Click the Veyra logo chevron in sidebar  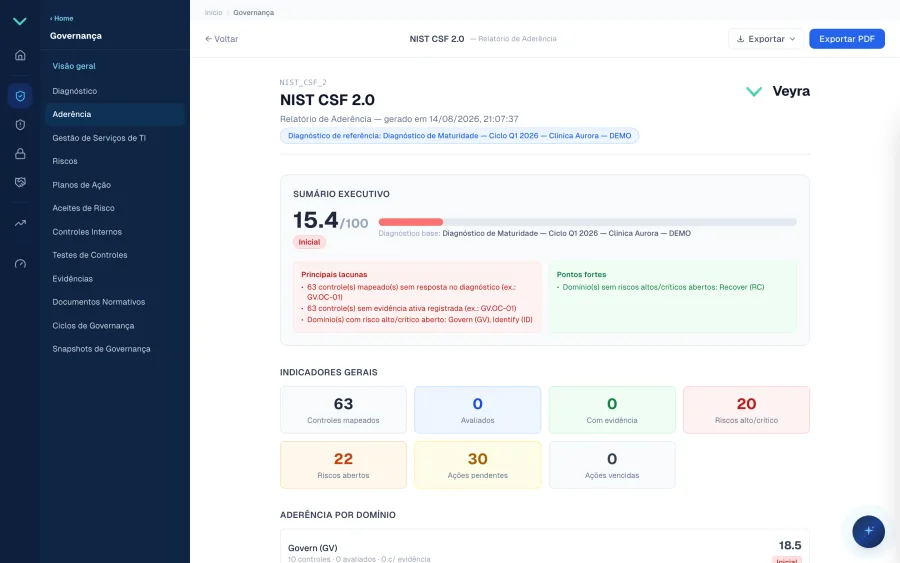(20, 21)
